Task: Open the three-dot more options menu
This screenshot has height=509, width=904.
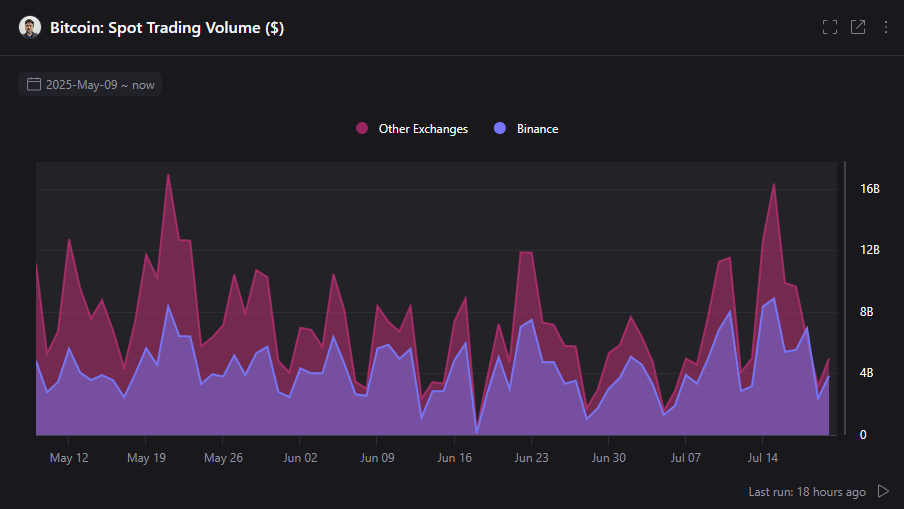Action: tap(885, 27)
